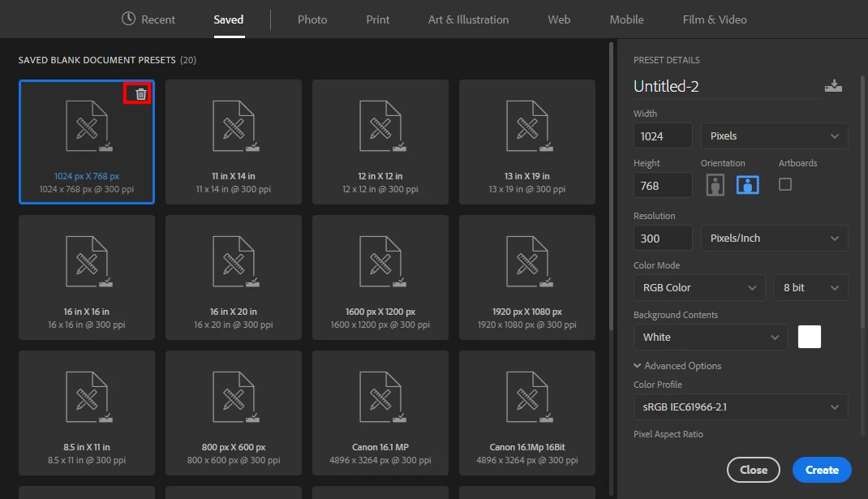Click the "SAVED BLANK DOCUMENT PRESETS" heading
868x499 pixels.
pyautogui.click(x=97, y=60)
